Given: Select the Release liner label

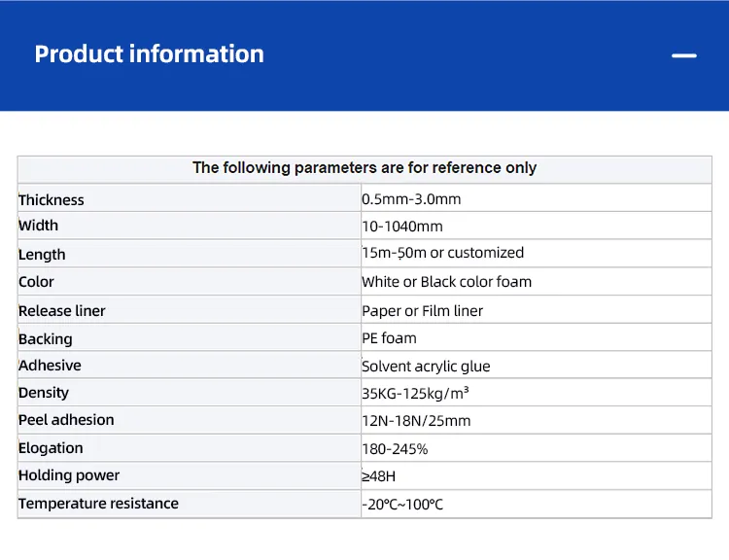Looking at the screenshot, I should [62, 311].
